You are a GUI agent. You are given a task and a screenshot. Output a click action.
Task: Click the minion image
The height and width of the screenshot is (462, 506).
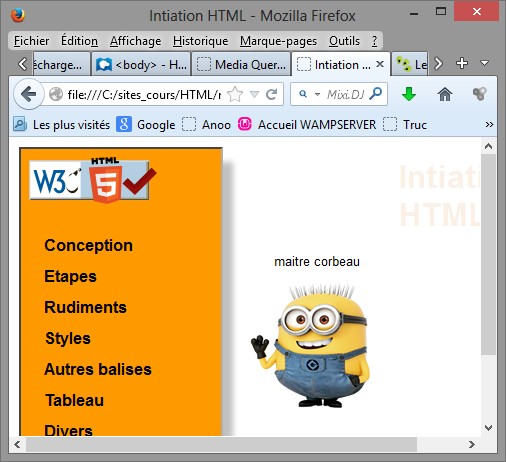(310, 345)
